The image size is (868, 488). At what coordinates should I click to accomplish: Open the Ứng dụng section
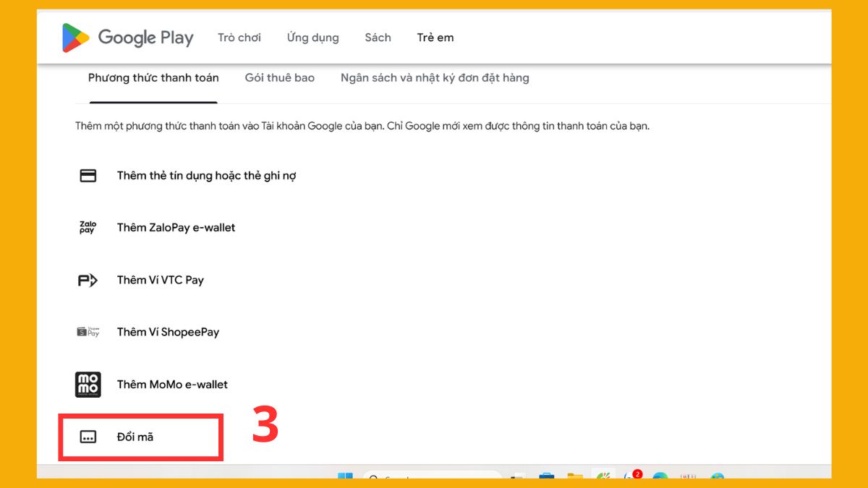point(313,38)
